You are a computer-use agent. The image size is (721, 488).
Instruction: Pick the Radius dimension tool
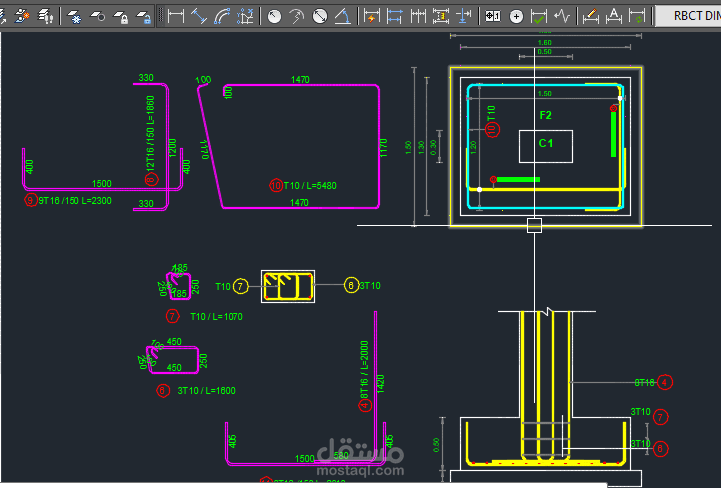(x=274, y=16)
